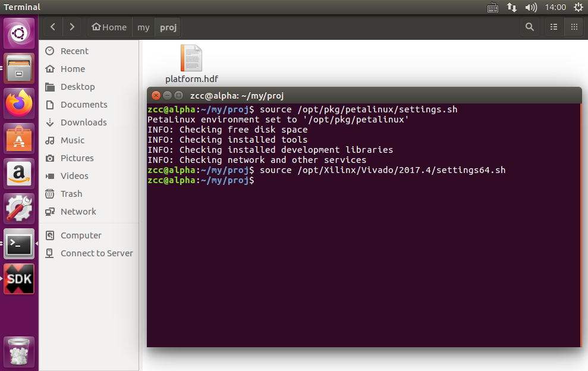Open the session gear menu
The image size is (588, 371).
click(578, 7)
